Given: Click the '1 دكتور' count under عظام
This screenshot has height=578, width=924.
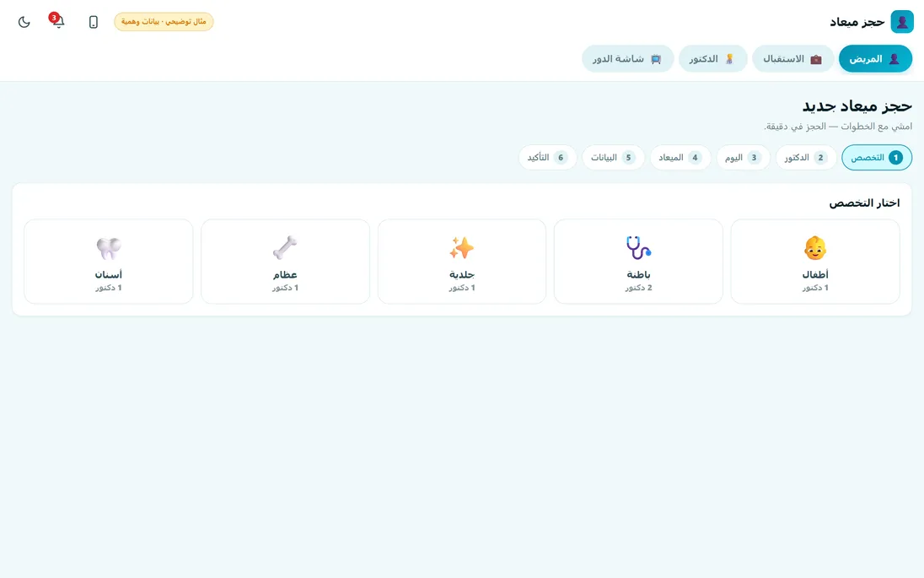Looking at the screenshot, I should (285, 288).
